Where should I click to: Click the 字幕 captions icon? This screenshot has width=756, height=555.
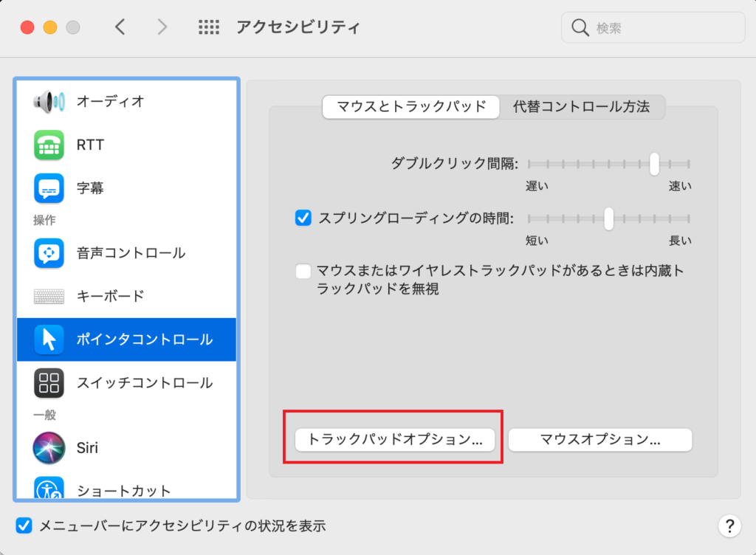[x=49, y=188]
